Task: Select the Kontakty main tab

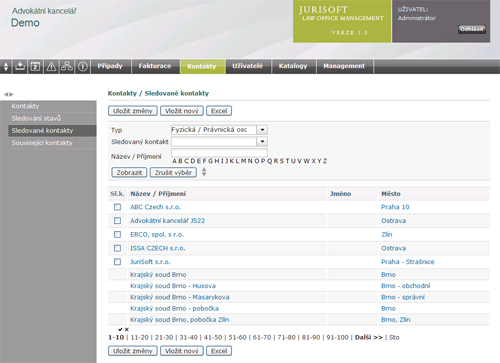Action: (x=202, y=66)
